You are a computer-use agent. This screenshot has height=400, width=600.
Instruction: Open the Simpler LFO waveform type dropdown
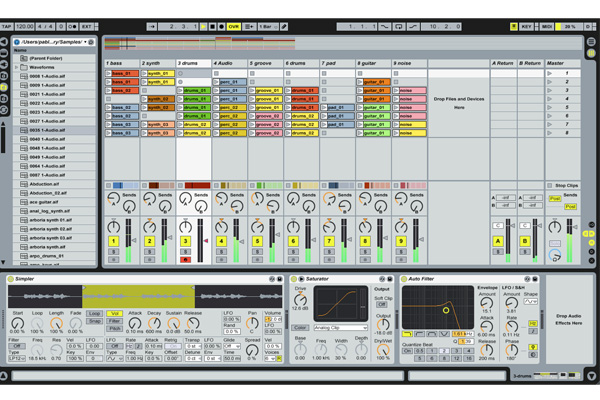[x=114, y=359]
